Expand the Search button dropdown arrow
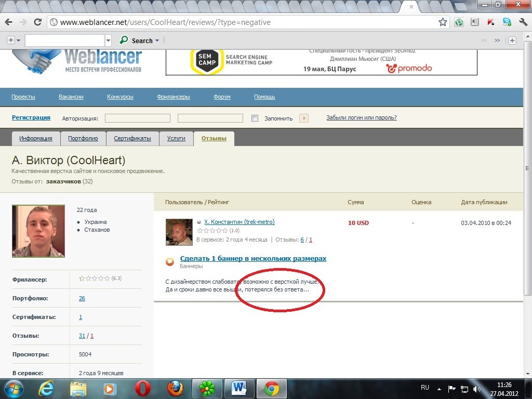Screen dimensions: 532x399 (x=157, y=41)
